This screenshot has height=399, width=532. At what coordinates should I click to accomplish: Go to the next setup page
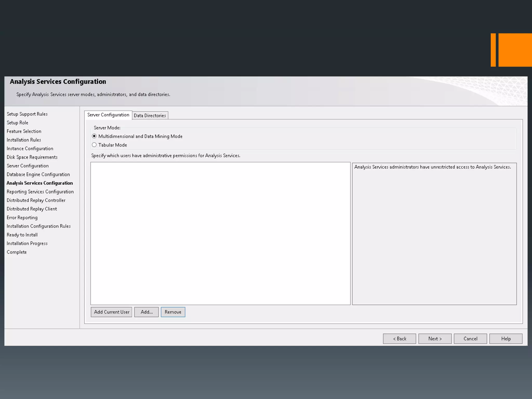(x=435, y=339)
